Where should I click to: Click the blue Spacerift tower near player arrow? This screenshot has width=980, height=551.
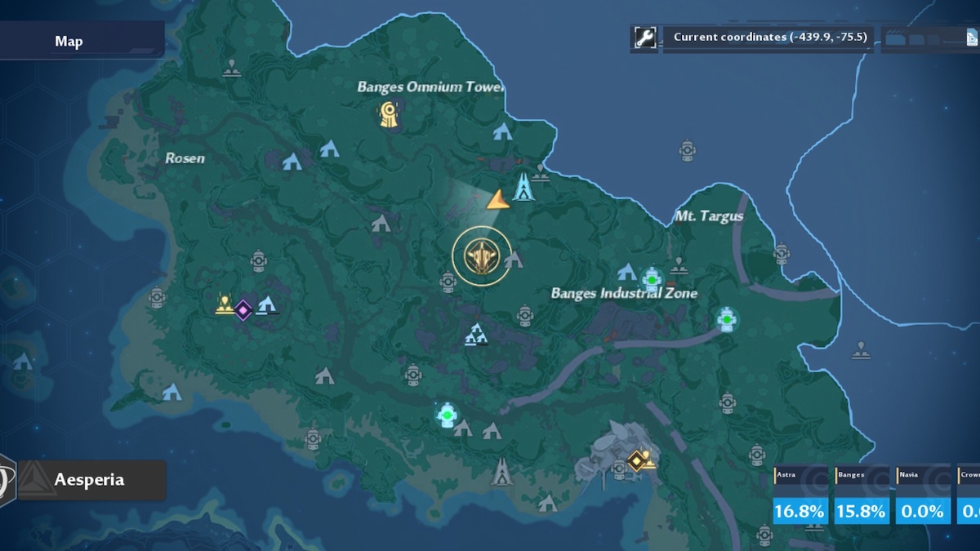(523, 187)
